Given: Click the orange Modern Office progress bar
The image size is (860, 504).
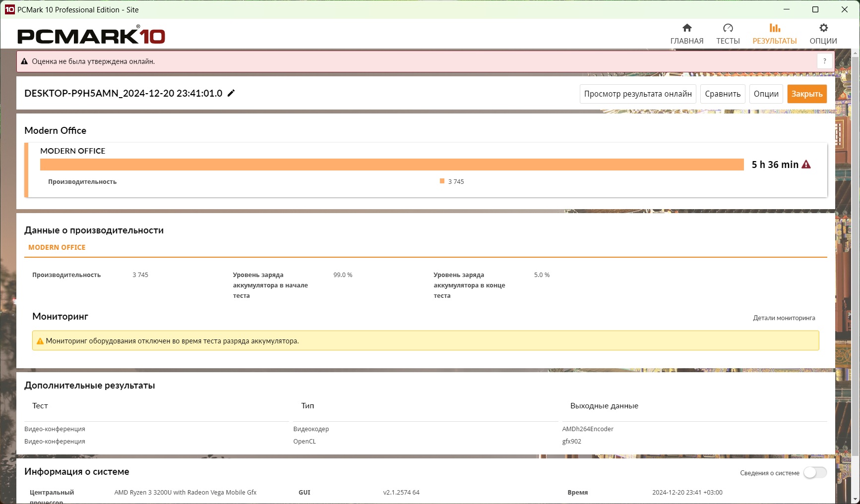Looking at the screenshot, I should [x=392, y=165].
